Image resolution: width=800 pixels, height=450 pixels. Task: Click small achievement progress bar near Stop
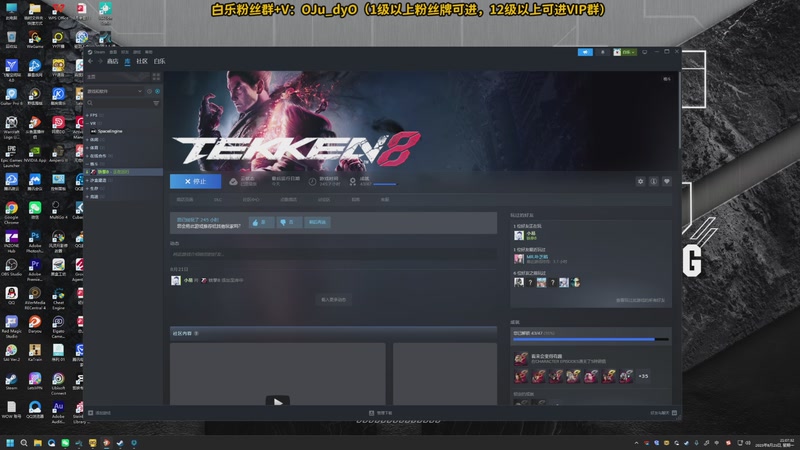(x=385, y=184)
